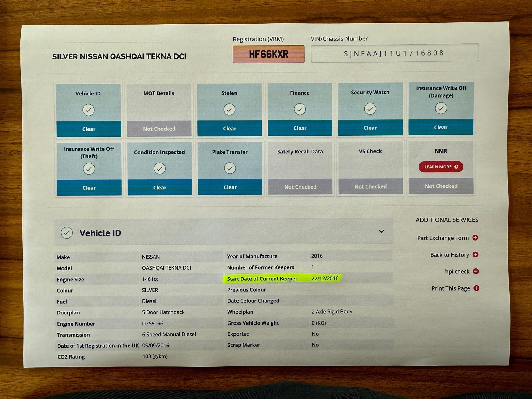The width and height of the screenshot is (532, 399).
Task: Click the 103 (g/km) CO2 value
Action: point(155,356)
